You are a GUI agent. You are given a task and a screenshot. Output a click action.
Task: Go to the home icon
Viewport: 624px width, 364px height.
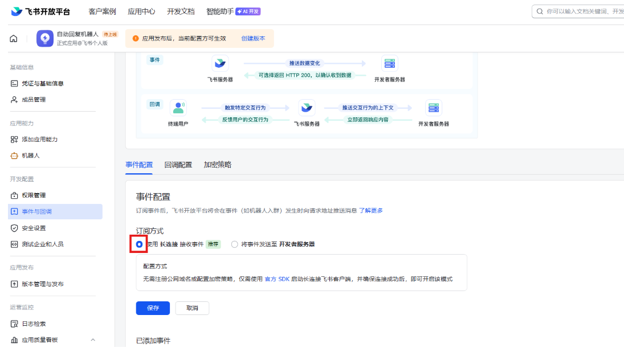14,39
